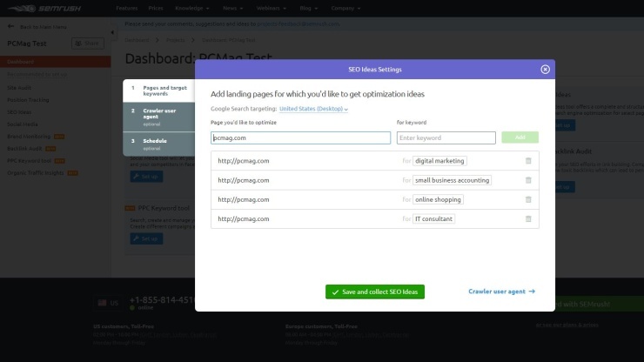Viewport: 644px width, 362px height.
Task: Click Save and collect SEO Ideas
Action: [374, 292]
